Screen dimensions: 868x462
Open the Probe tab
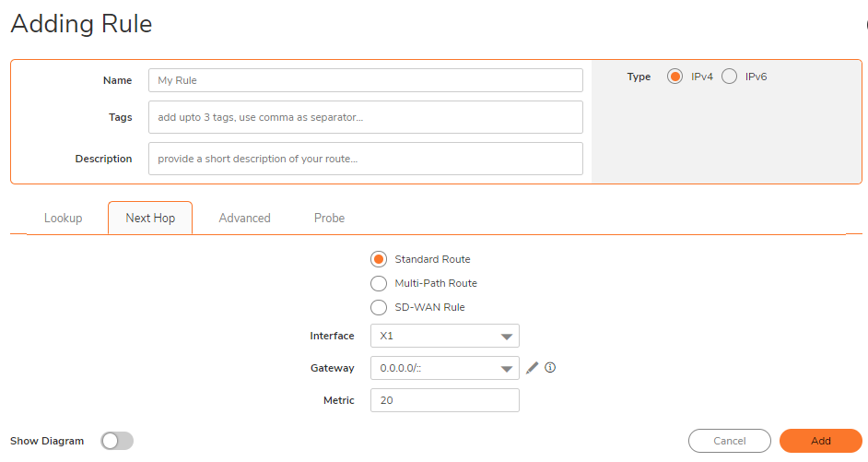pyautogui.click(x=329, y=219)
